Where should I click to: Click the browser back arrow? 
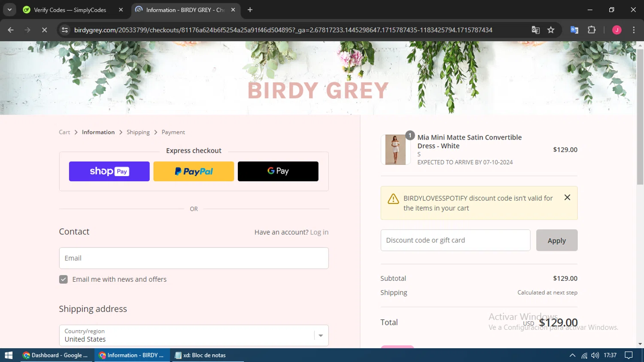pyautogui.click(x=11, y=30)
